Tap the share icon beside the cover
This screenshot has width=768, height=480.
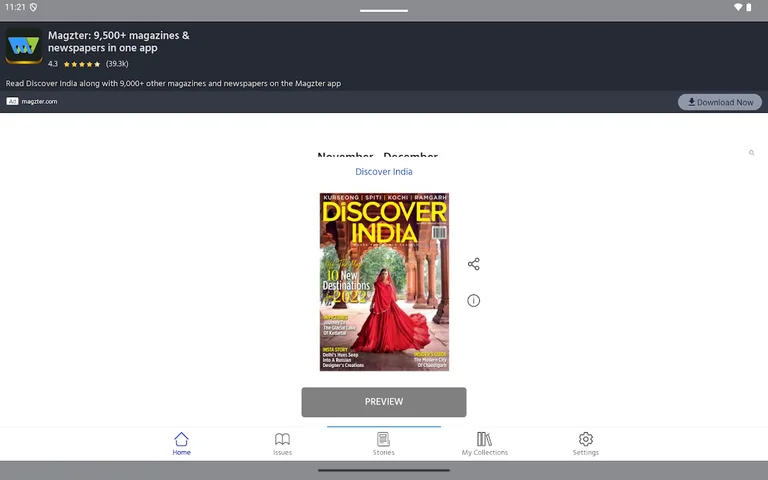pos(473,264)
